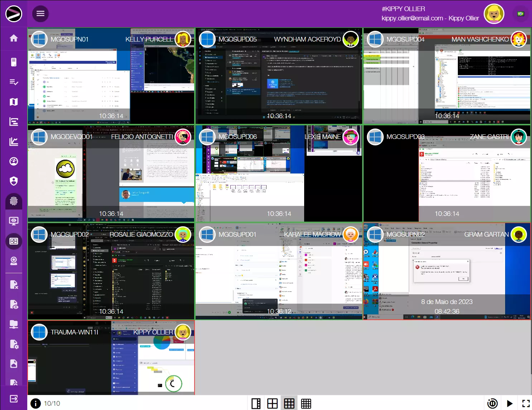Select the 3x3 grid layout
This screenshot has height=410, width=532.
click(289, 404)
